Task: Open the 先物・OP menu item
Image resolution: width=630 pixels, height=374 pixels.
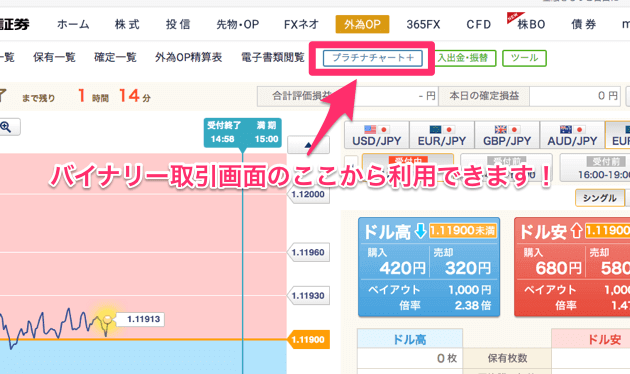Action: pos(237,25)
